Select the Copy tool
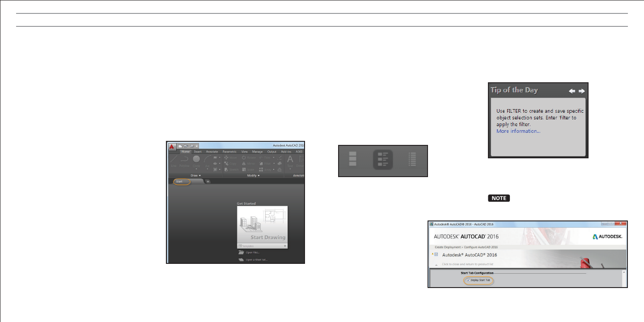The height and width of the screenshot is (322, 644). [x=229, y=164]
